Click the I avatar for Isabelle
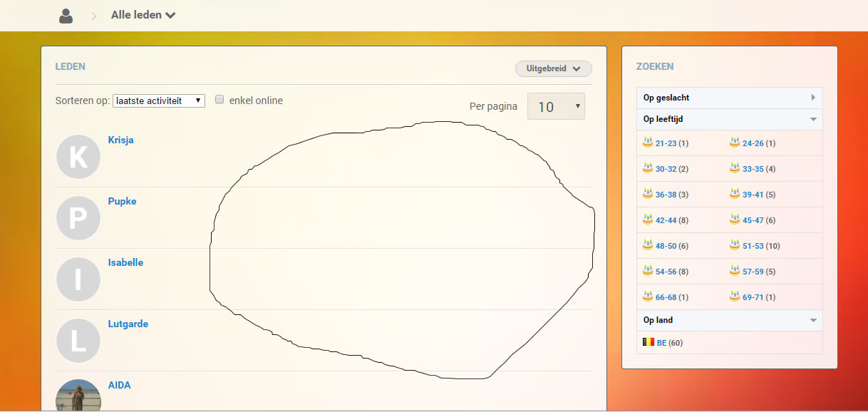 tap(78, 279)
